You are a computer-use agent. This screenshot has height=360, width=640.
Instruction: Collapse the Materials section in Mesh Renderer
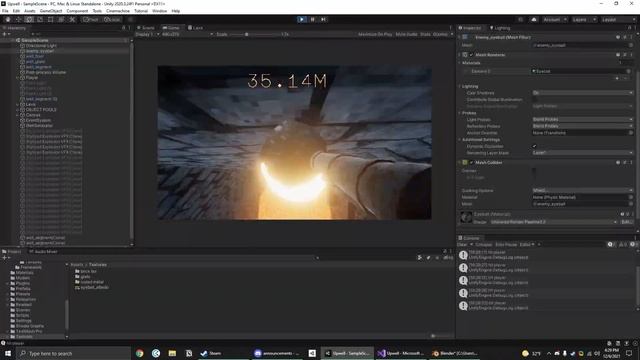click(460, 63)
